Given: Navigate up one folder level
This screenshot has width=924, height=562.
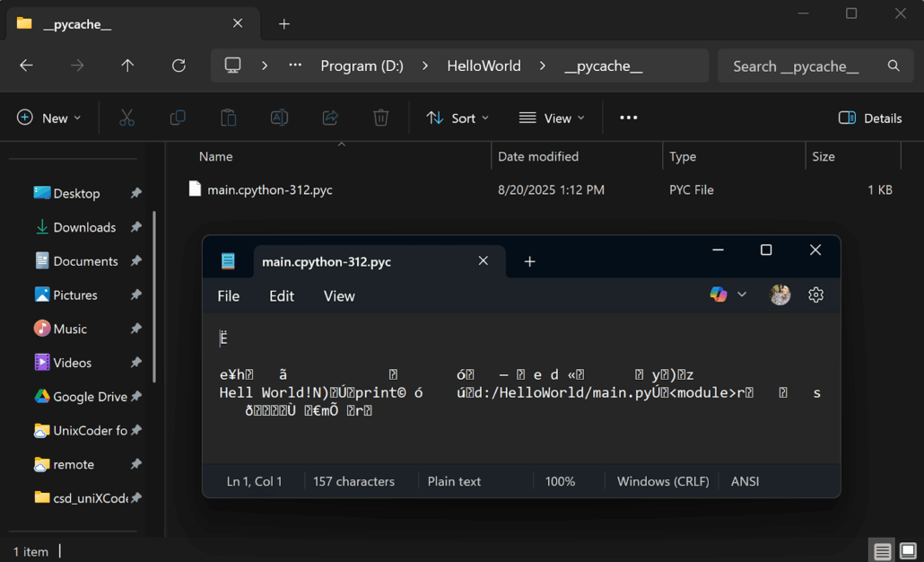Looking at the screenshot, I should point(127,66).
